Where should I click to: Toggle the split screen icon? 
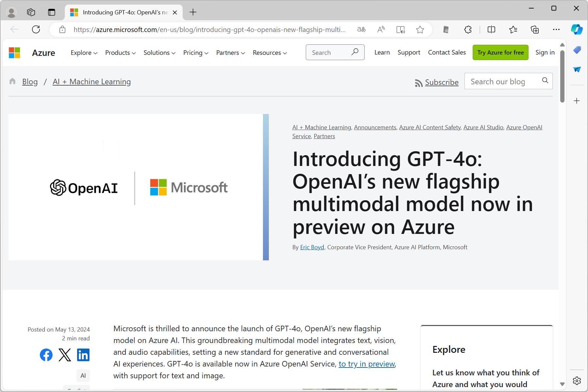(491, 30)
